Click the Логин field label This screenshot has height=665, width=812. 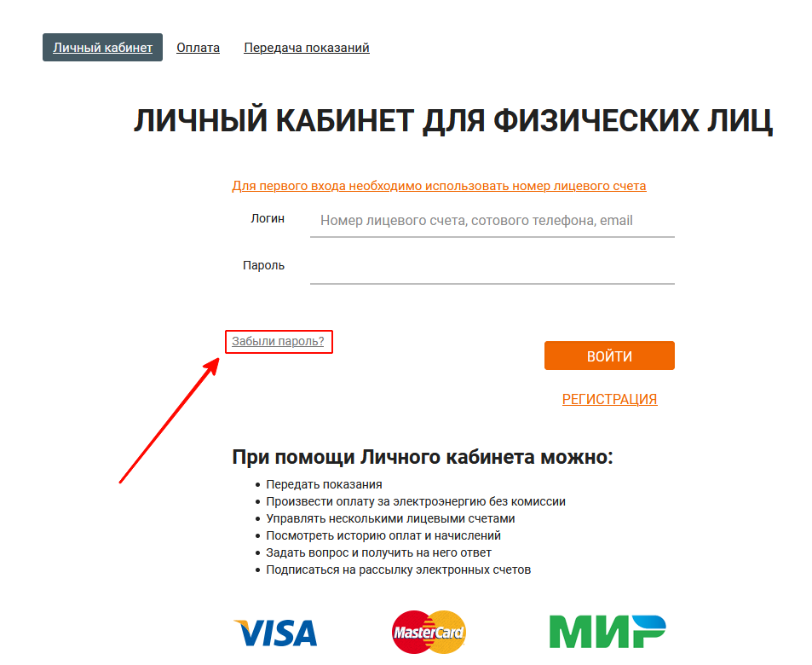point(268,219)
